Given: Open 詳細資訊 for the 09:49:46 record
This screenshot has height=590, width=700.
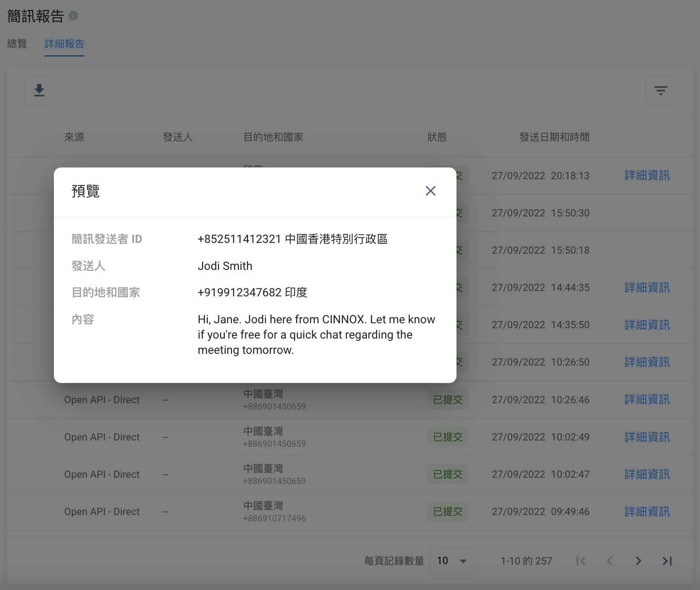Looking at the screenshot, I should pyautogui.click(x=647, y=511).
